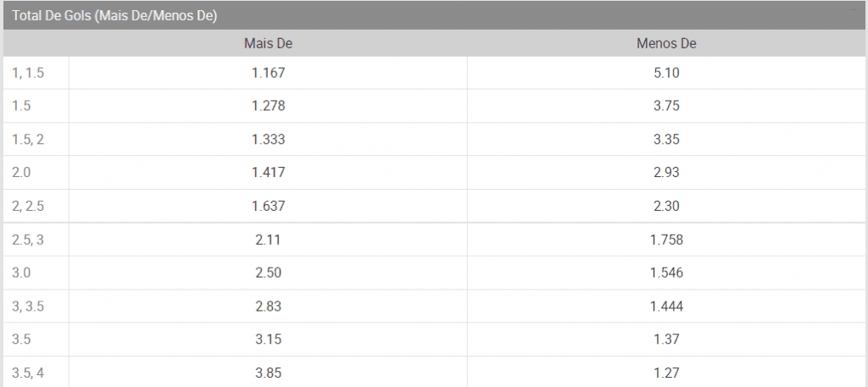
Task: Collapse the Total De Gols market header
Action: click(854, 8)
